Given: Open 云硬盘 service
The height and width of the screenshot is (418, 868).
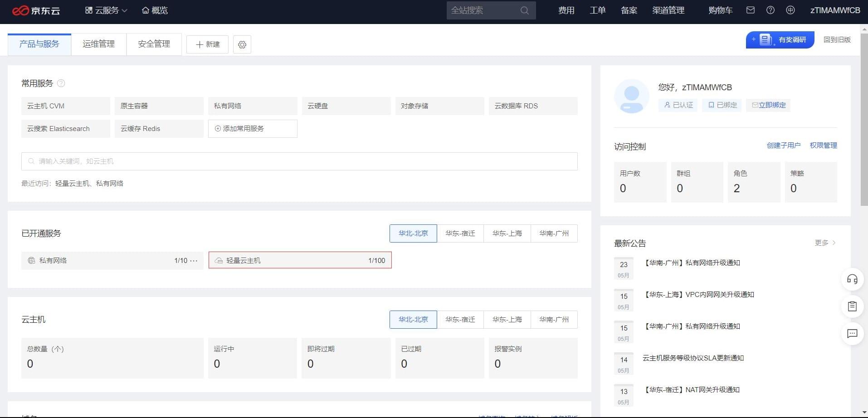Looking at the screenshot, I should pyautogui.click(x=346, y=106).
